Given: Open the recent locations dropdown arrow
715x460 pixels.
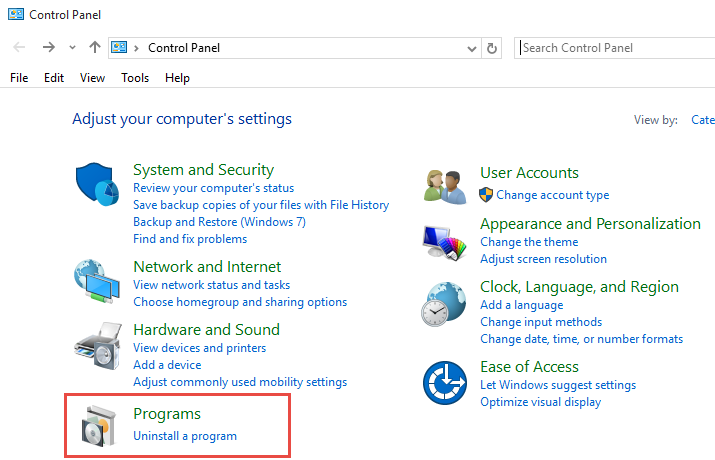Looking at the screenshot, I should coord(72,47).
